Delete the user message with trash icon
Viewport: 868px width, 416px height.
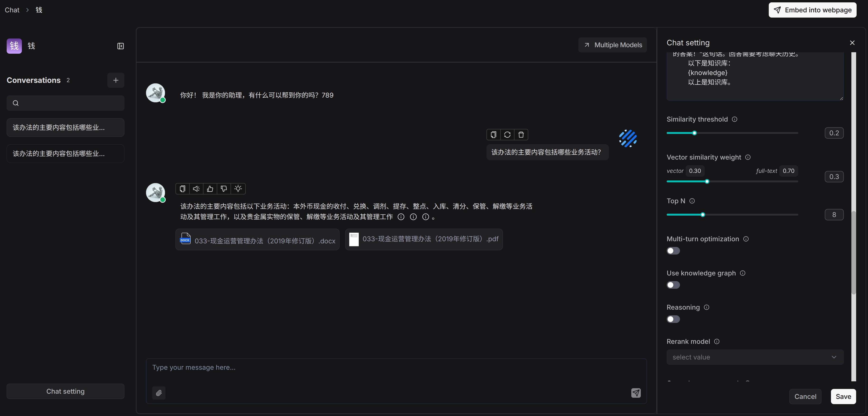coord(521,135)
